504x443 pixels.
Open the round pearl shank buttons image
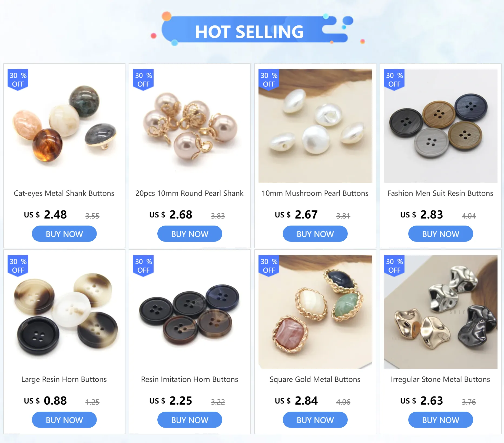pyautogui.click(x=190, y=126)
